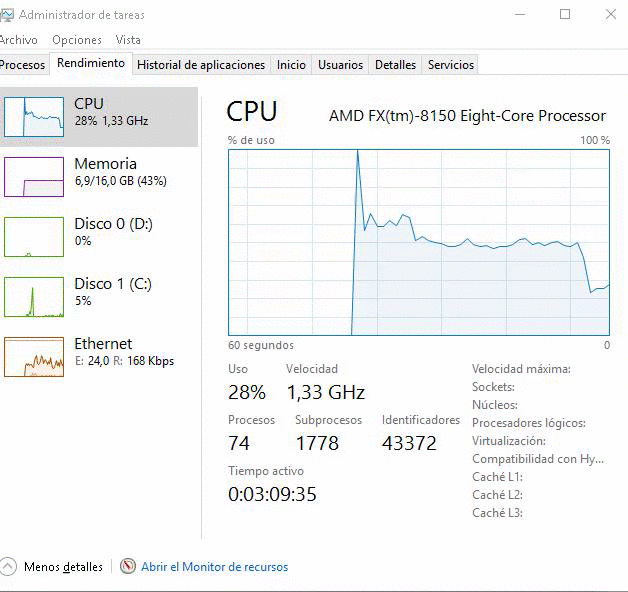
Task: Select the Memoria usage graph thumbnail
Action: point(34,176)
